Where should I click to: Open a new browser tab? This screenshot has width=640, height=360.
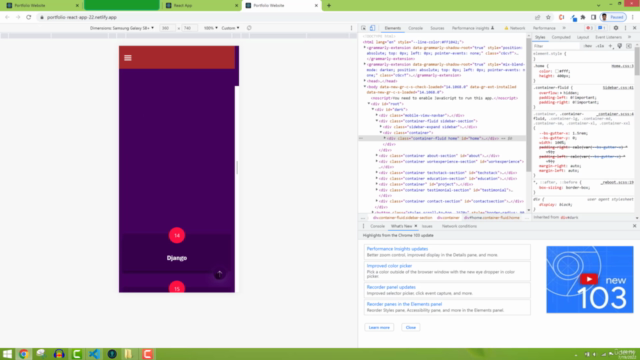pos(329,6)
